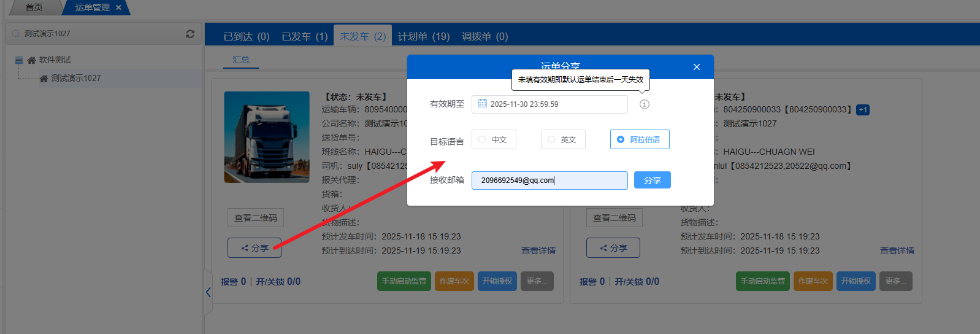
Task: Switch to the 计划单 (19) tab
Action: [x=424, y=36]
